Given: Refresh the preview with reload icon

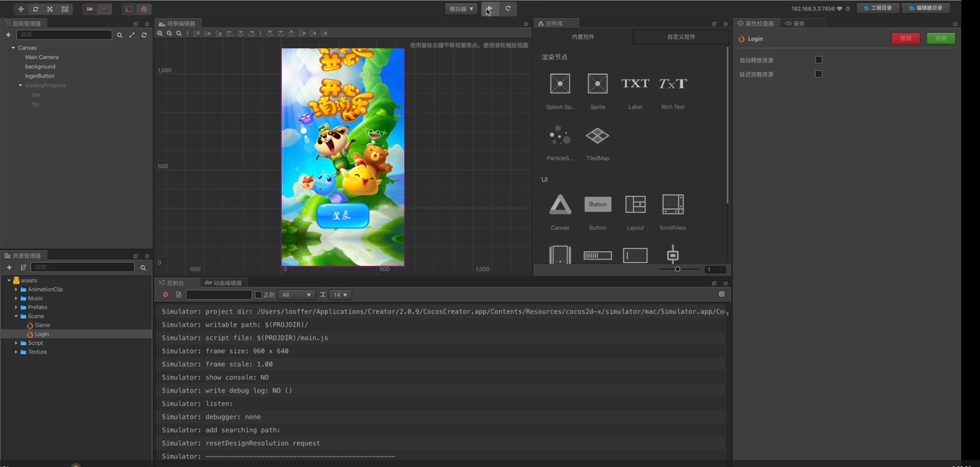Looking at the screenshot, I should (x=508, y=9).
